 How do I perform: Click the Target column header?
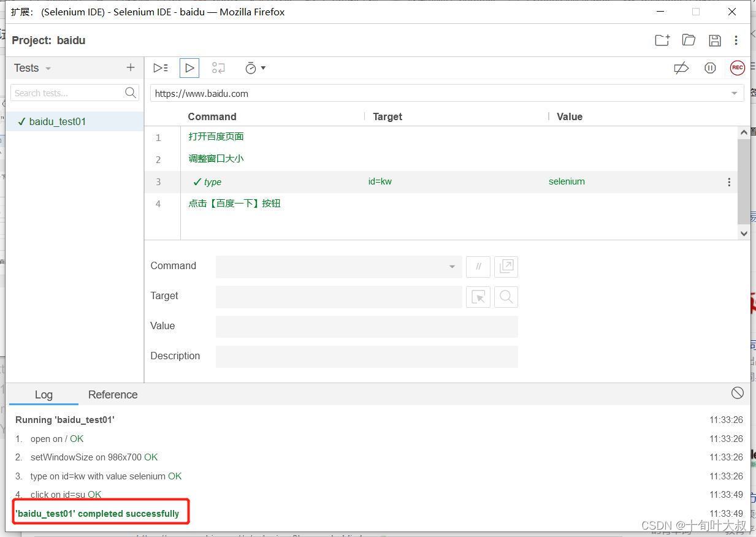[x=388, y=116]
